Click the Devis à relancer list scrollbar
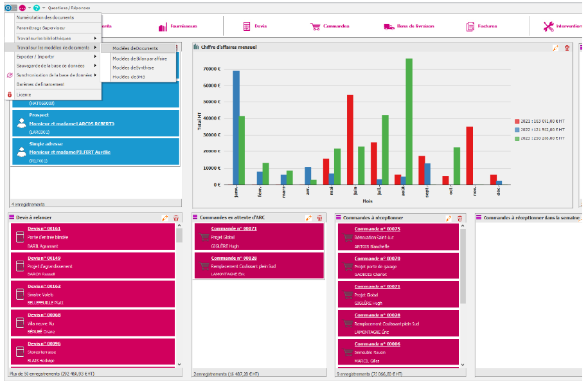588x382 pixels. pyautogui.click(x=179, y=295)
